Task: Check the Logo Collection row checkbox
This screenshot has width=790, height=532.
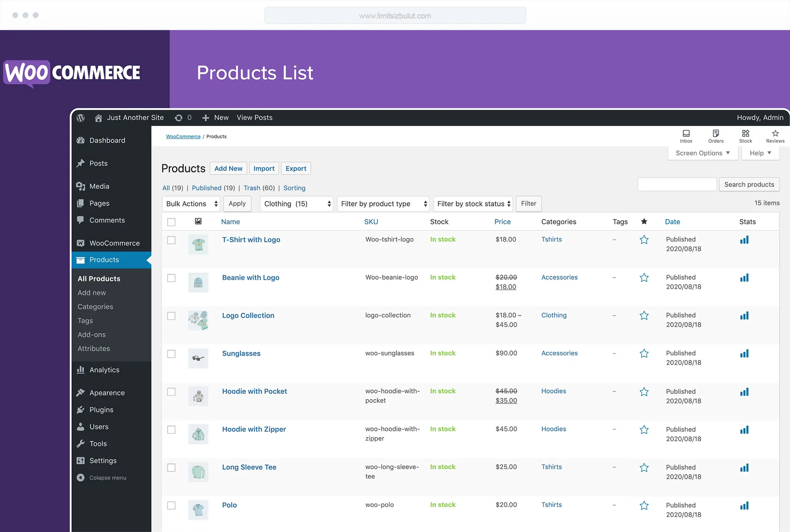Action: pyautogui.click(x=171, y=316)
